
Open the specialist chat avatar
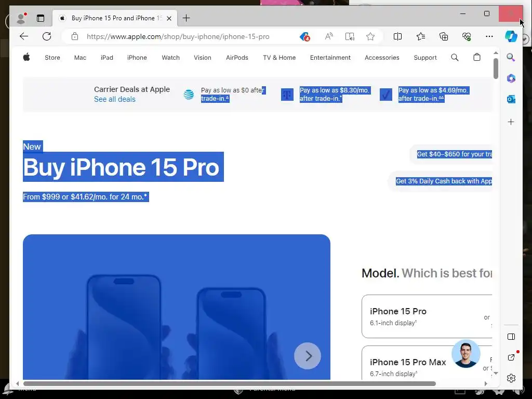click(466, 353)
